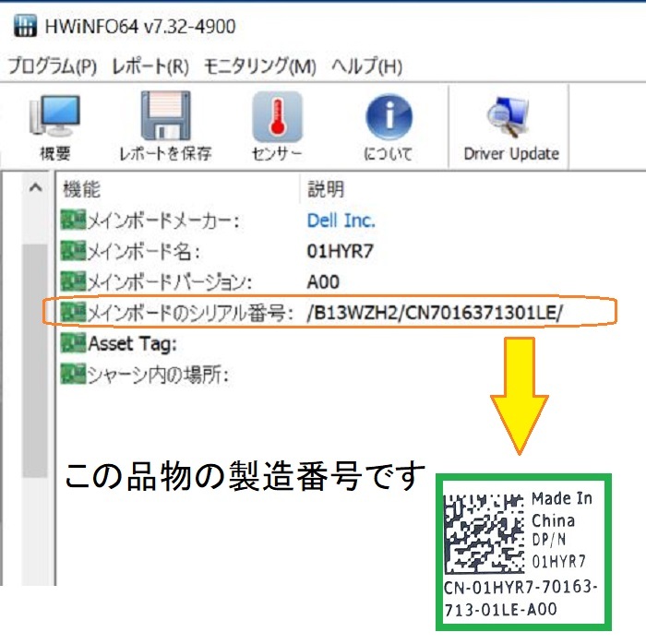Image resolution: width=646 pixels, height=644 pixels.
Task: Click the board icon beside Asset Tag
Action: pos(73,343)
